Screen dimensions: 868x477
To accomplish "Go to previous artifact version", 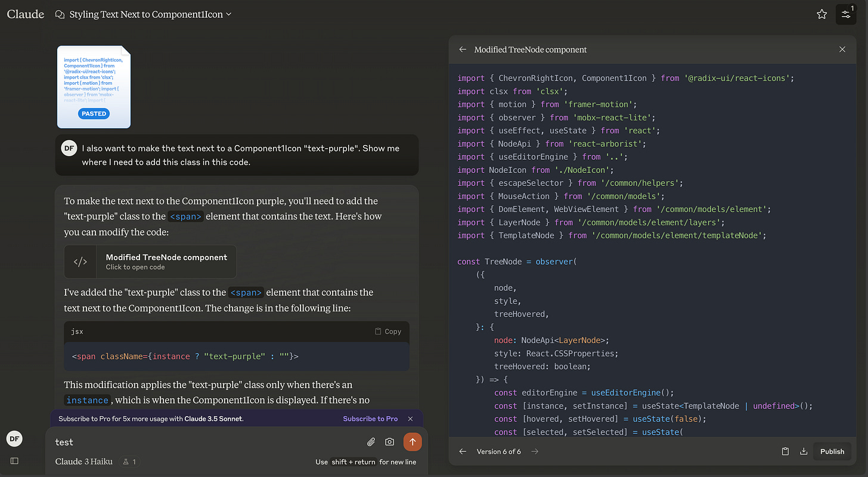I will pos(463,451).
